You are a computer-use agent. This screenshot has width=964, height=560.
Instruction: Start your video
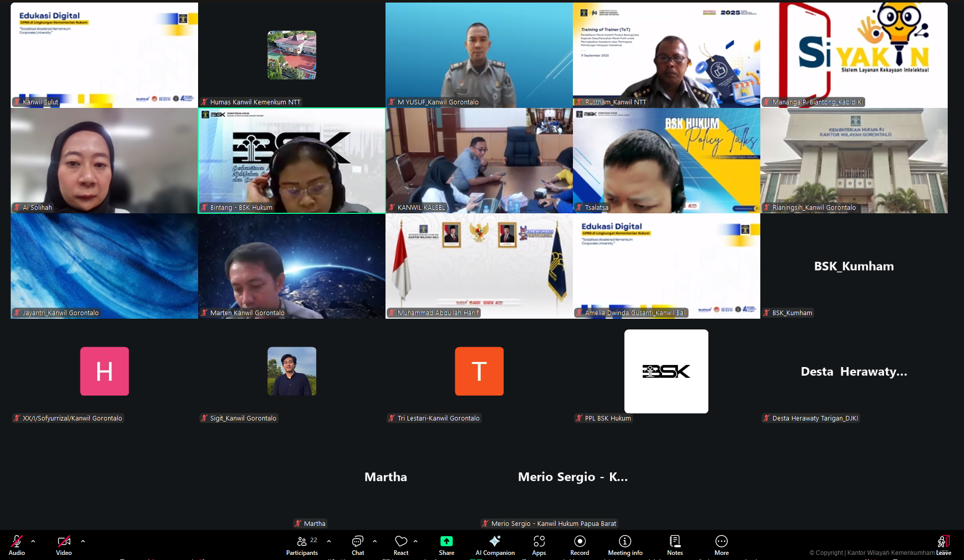coord(64,545)
